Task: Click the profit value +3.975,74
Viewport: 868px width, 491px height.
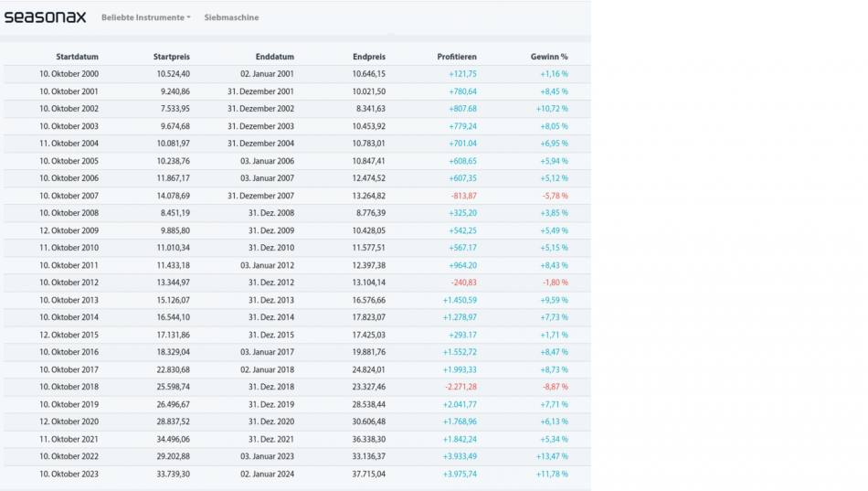Action: (460, 474)
